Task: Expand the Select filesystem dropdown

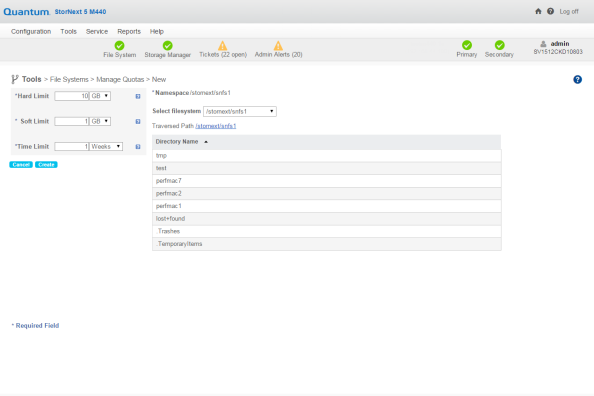Action: 240,111
